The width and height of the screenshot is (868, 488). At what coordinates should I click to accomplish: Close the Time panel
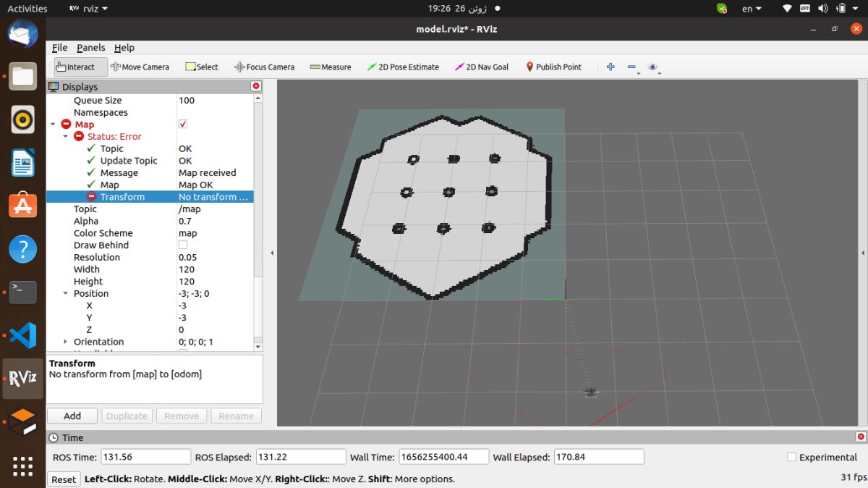tap(861, 437)
